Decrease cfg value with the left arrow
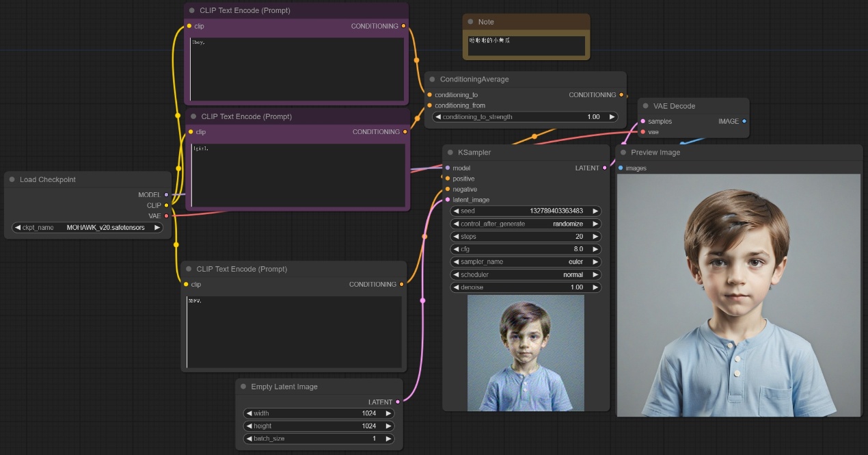The image size is (868, 455). point(457,250)
